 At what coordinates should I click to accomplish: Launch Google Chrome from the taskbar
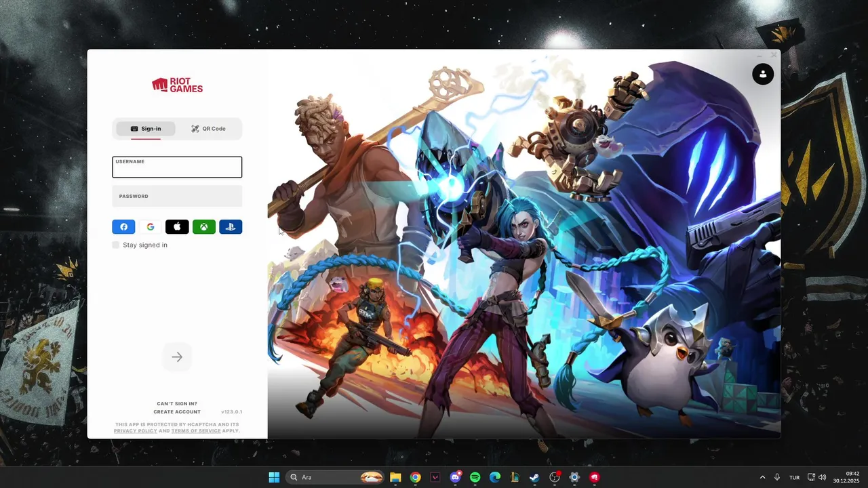(x=415, y=477)
